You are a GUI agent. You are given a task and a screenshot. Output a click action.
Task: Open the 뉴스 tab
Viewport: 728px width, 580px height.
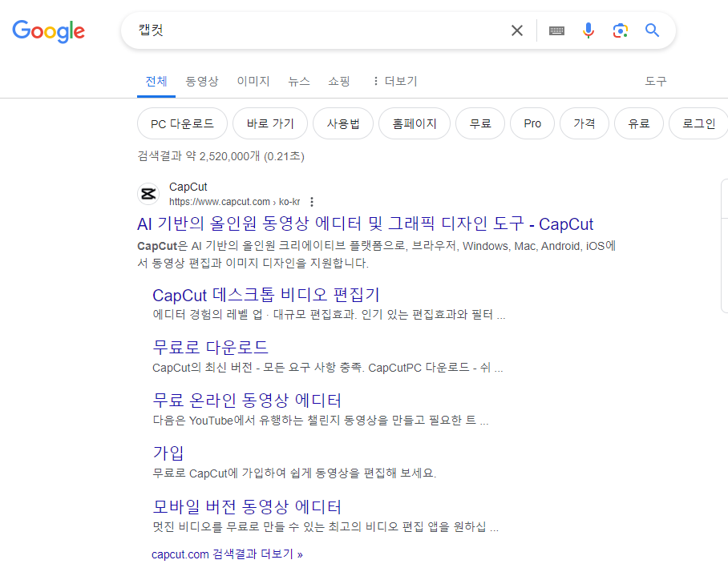tap(298, 81)
